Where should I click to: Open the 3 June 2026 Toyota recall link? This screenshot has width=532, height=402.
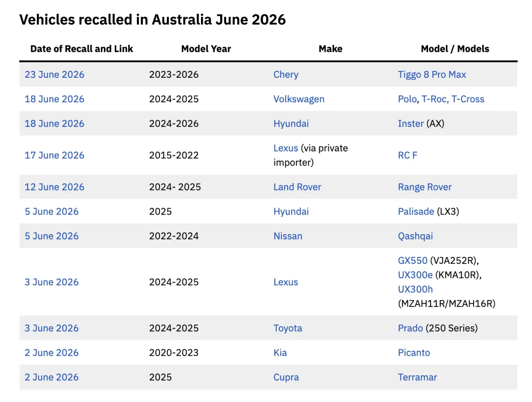[x=52, y=328]
